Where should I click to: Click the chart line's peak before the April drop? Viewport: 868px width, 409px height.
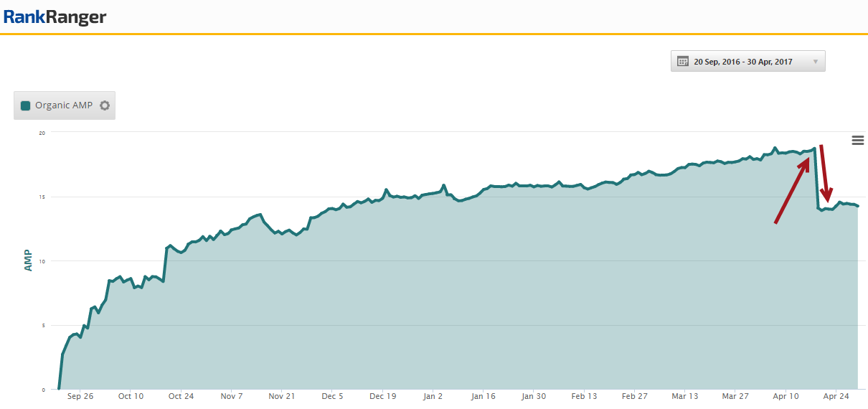coord(814,149)
